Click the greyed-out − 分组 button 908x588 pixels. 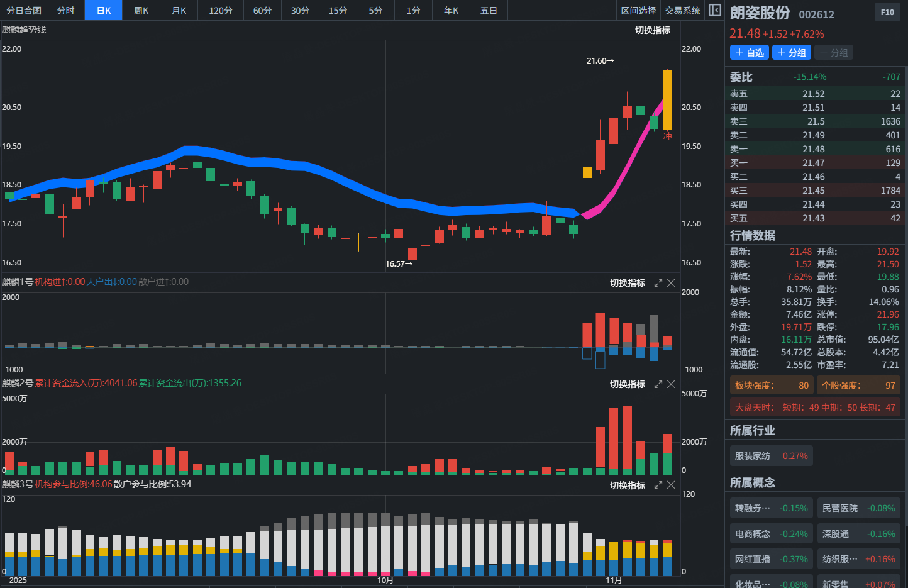(834, 53)
